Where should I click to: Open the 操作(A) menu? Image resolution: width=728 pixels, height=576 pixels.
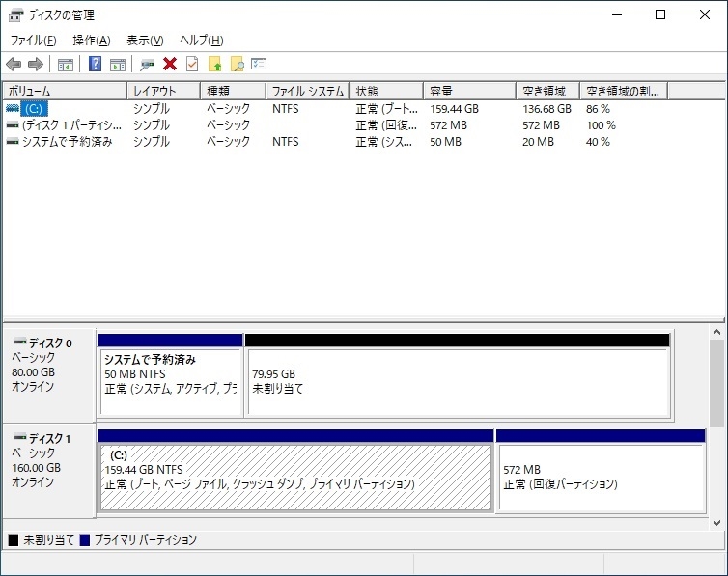92,41
